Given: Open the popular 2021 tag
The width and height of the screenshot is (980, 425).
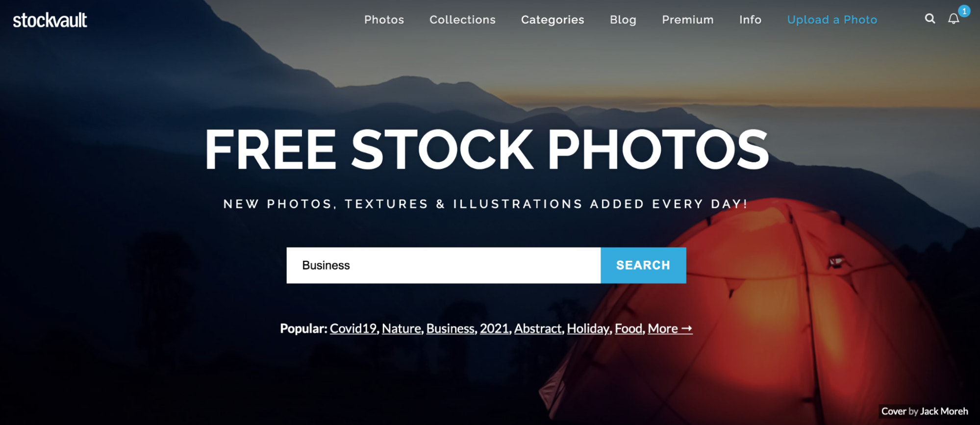Looking at the screenshot, I should tap(495, 328).
